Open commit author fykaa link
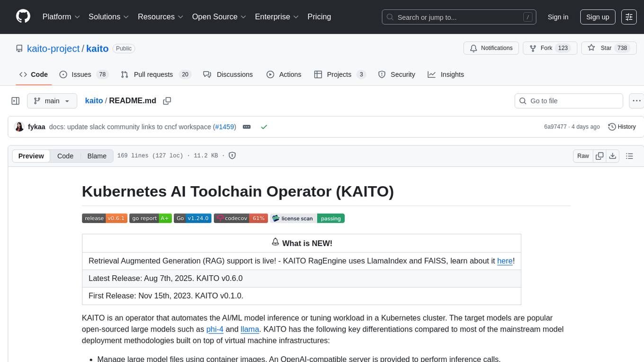644x362 pixels. click(x=36, y=127)
